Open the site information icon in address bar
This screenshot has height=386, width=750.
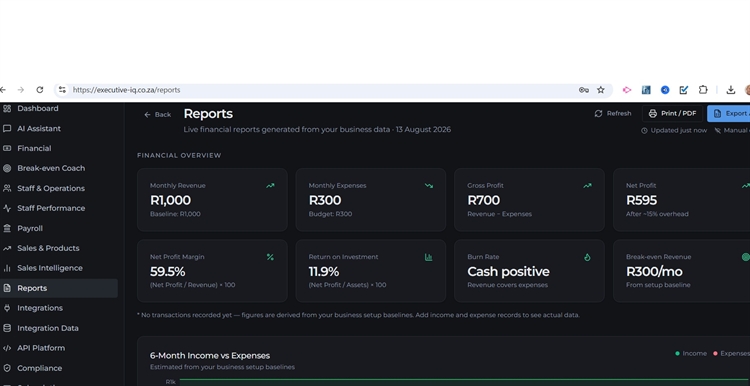pyautogui.click(x=62, y=90)
